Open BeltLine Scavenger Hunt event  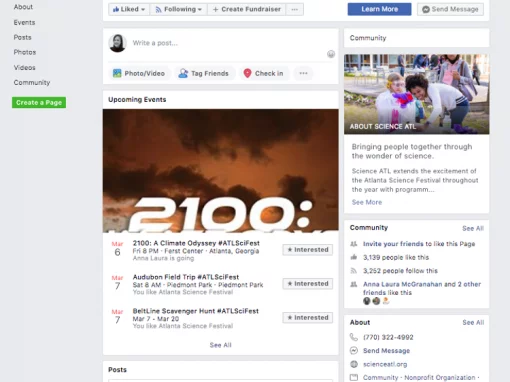[196, 311]
